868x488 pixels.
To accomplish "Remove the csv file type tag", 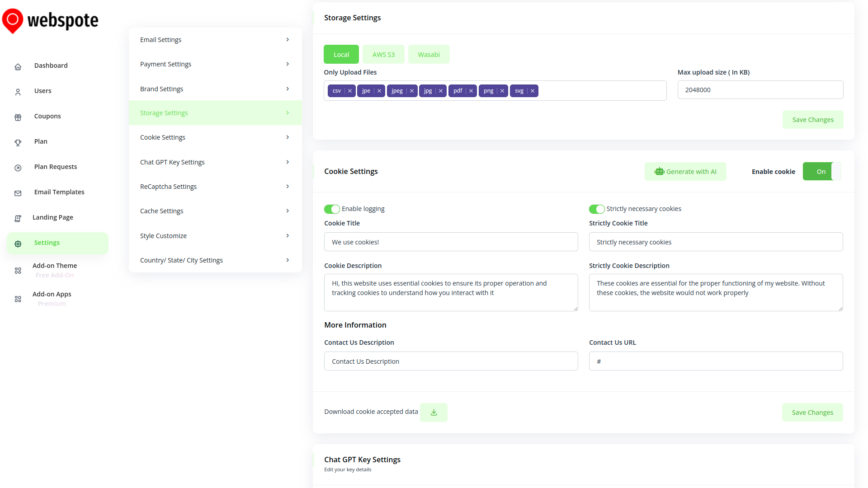I will point(350,91).
